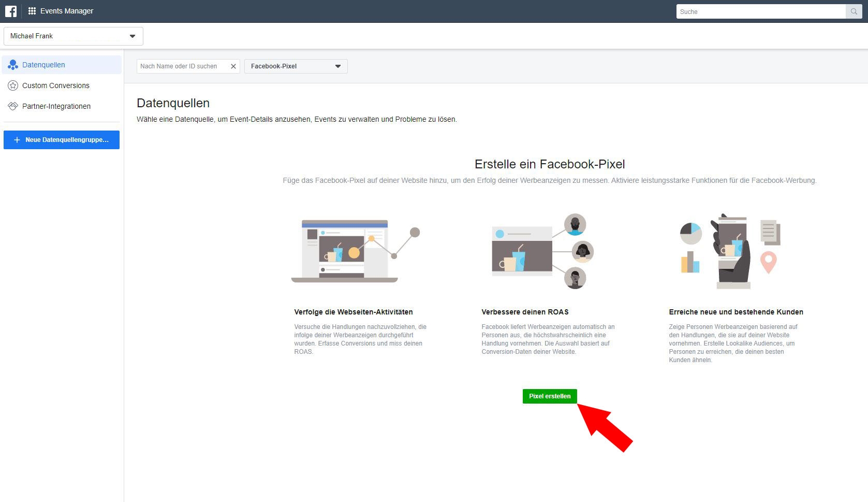The image size is (868, 502).
Task: Open Partner-Integrationen in the sidebar
Action: [x=62, y=106]
